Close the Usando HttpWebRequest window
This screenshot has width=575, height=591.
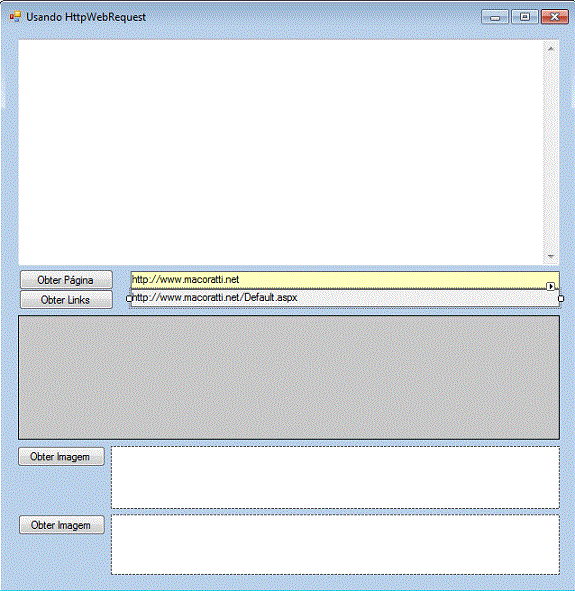[x=555, y=17]
